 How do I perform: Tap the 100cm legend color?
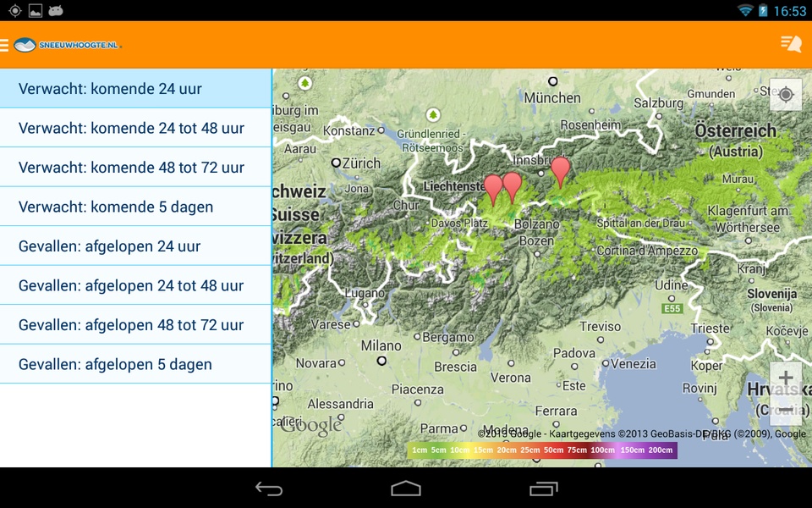tap(603, 450)
